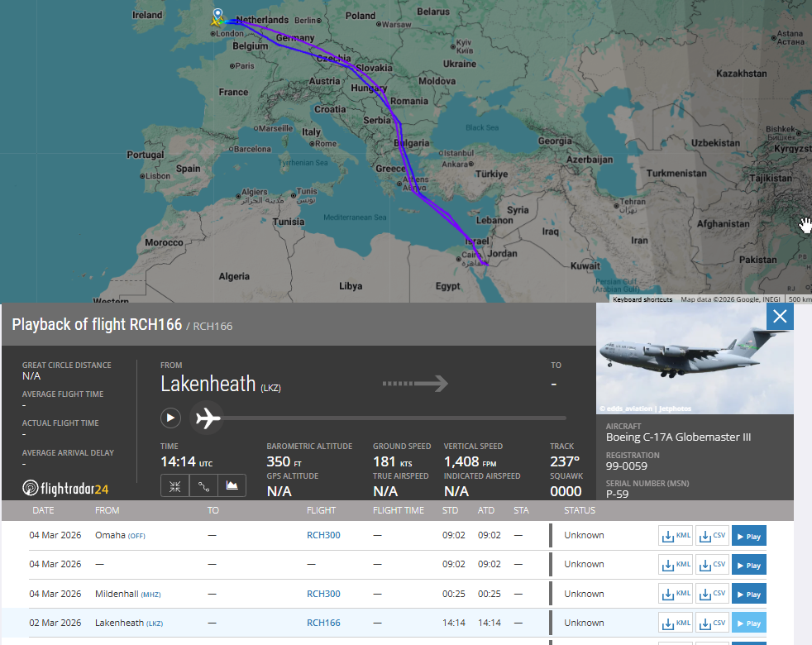Download KML for the Omaha RCH300 flight
This screenshot has width=812, height=645.
point(676,536)
